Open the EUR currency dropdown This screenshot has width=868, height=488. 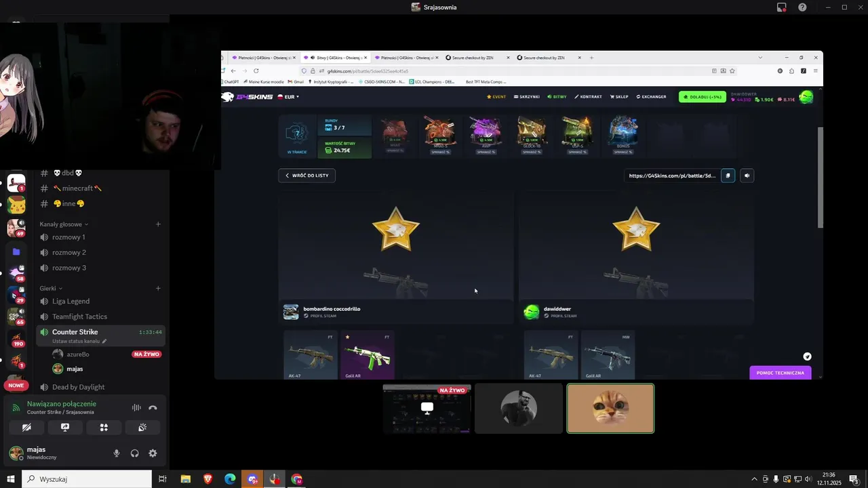point(288,97)
